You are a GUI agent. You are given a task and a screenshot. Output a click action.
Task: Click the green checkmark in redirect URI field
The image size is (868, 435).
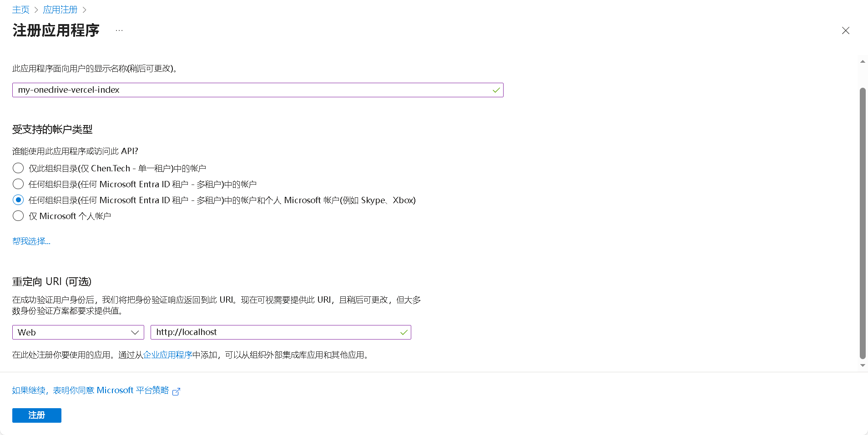[x=404, y=332]
